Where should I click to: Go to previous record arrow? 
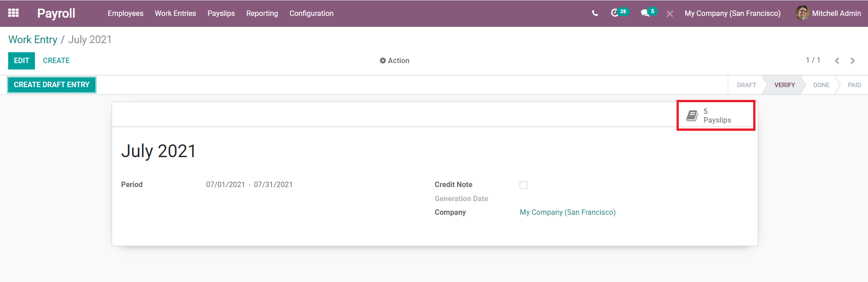(837, 61)
